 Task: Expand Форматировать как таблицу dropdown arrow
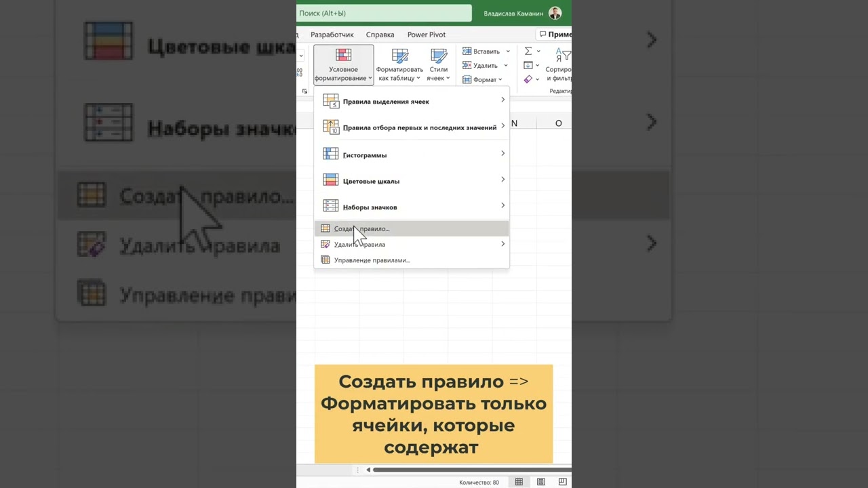point(418,79)
